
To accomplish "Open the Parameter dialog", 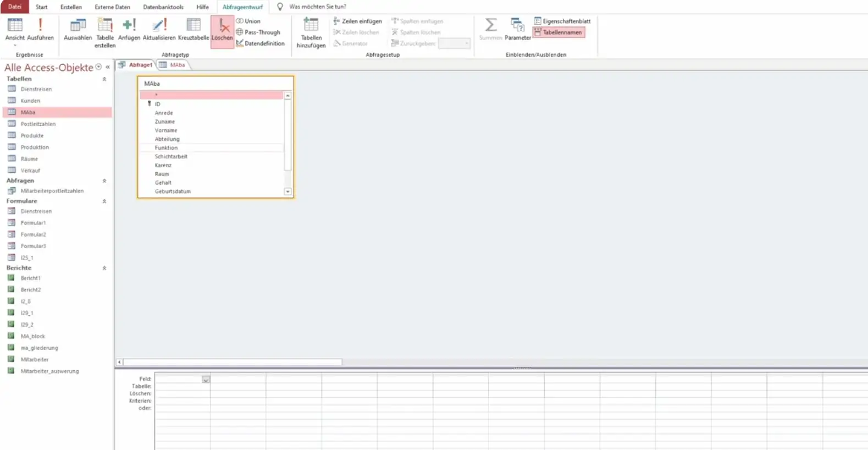I will tap(517, 30).
